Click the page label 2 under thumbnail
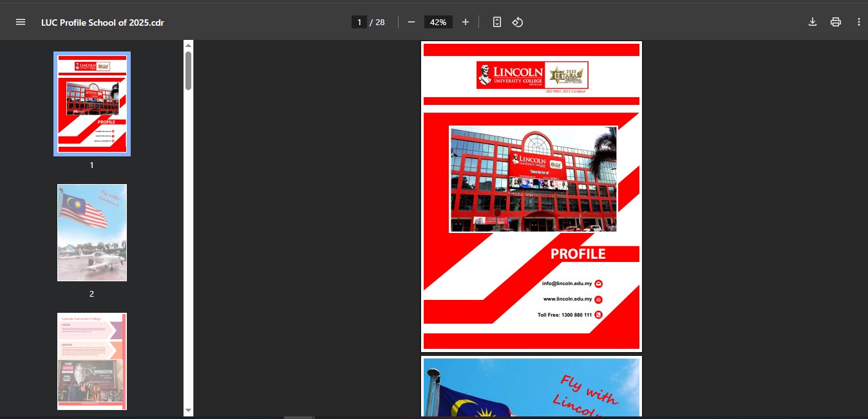868x419 pixels. (x=91, y=293)
